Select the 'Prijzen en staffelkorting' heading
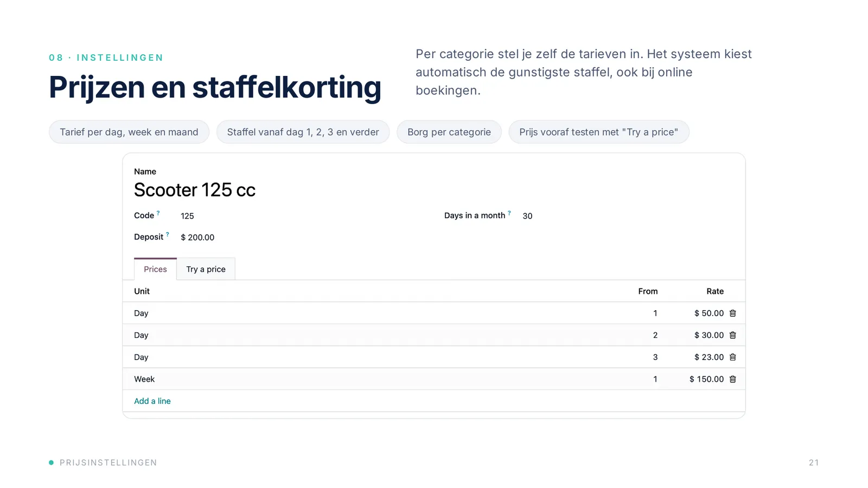 [215, 87]
